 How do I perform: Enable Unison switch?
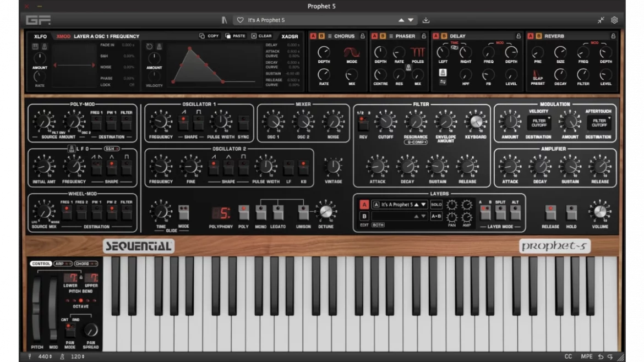click(303, 212)
